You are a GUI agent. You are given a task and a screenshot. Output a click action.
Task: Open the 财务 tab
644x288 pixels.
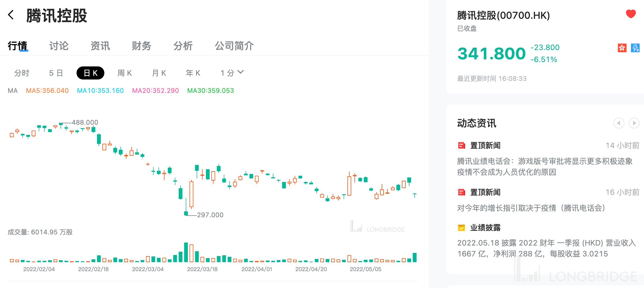pyautogui.click(x=142, y=46)
